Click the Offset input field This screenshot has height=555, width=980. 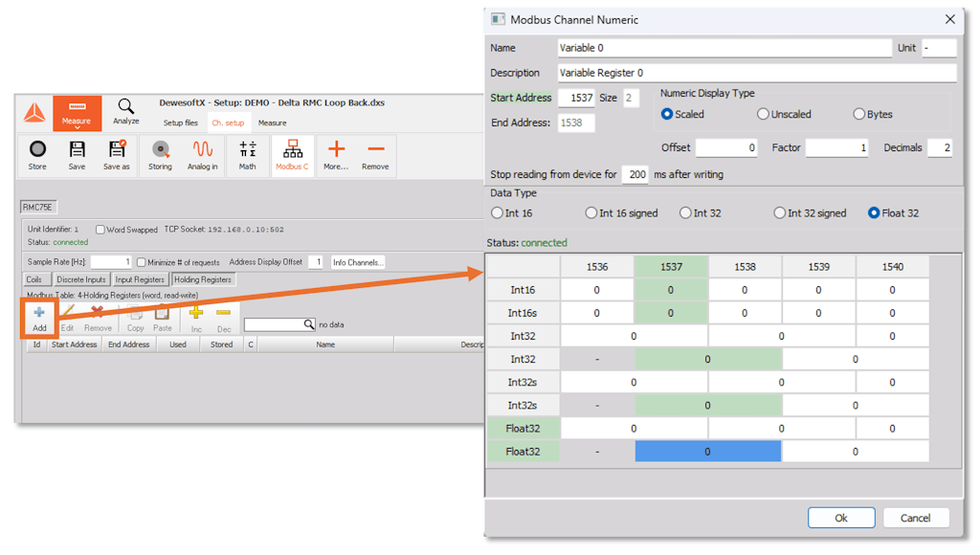click(726, 147)
